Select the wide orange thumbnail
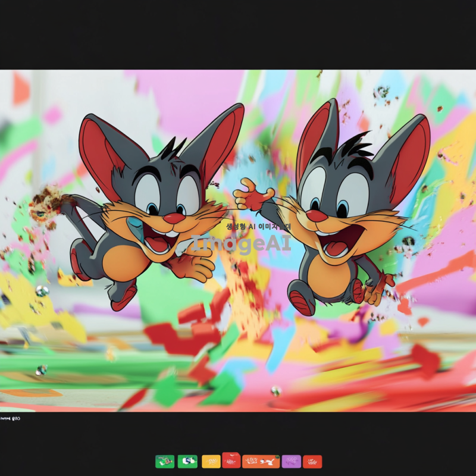 (261, 461)
